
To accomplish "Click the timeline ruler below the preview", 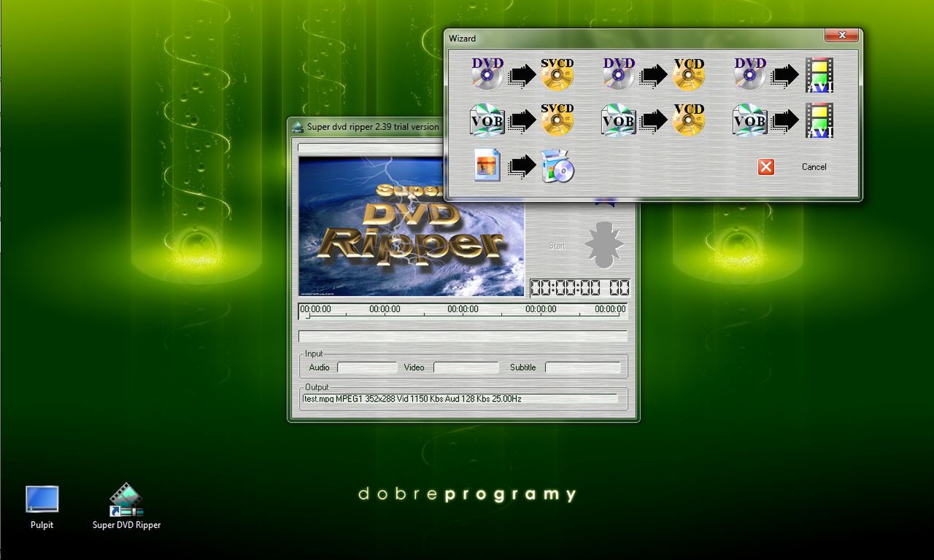I will [x=463, y=311].
